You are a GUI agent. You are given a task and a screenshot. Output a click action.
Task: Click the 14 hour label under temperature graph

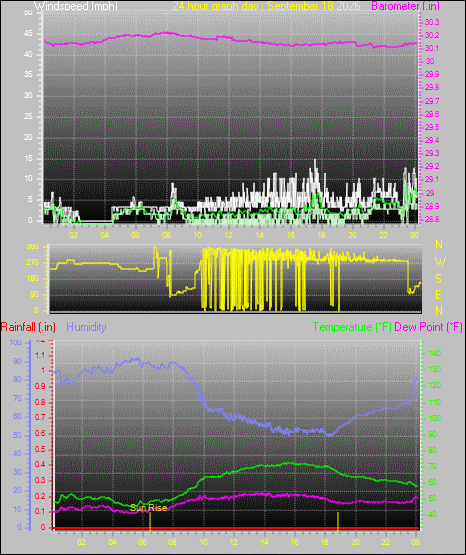(264, 542)
